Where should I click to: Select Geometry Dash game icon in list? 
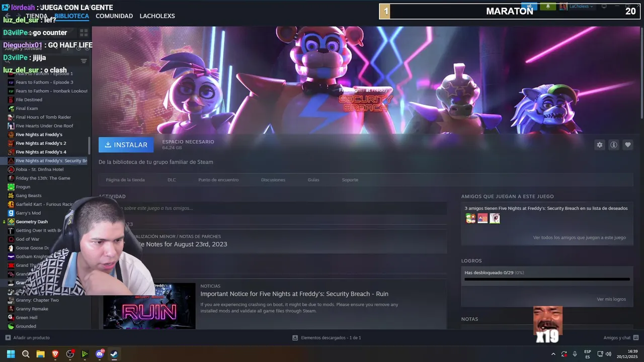click(x=11, y=222)
